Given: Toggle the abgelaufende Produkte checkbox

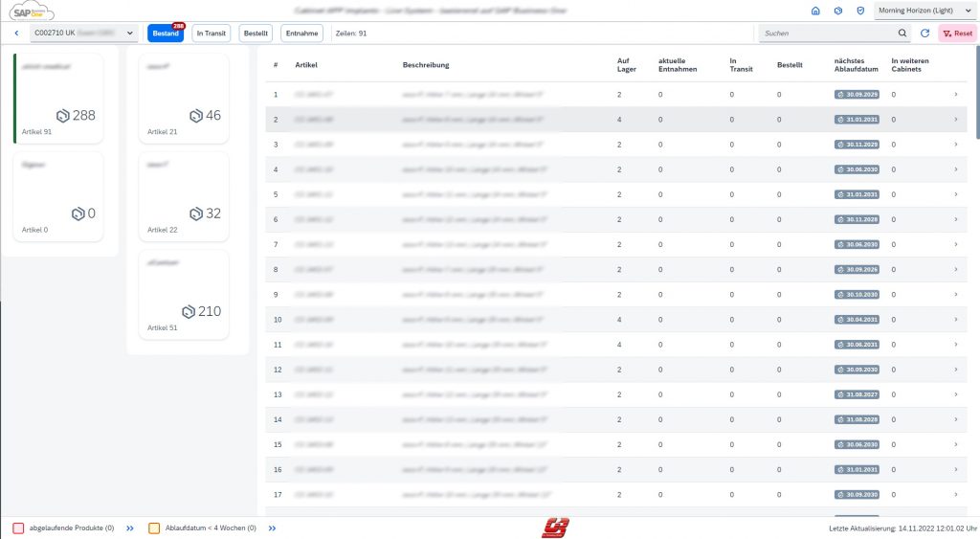Looking at the screenshot, I should coord(18,528).
